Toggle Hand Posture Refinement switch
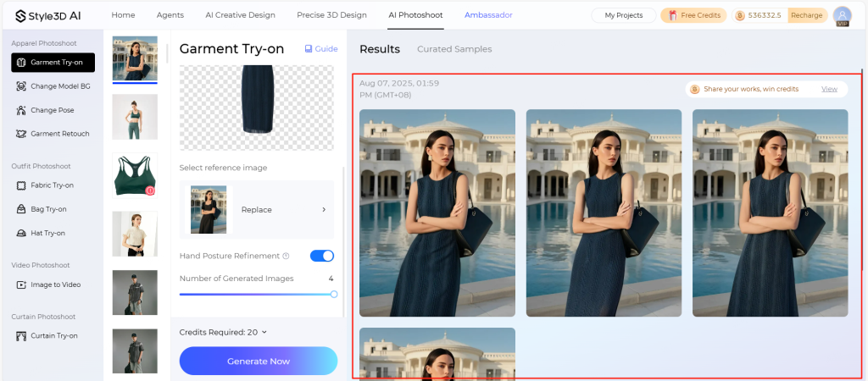The height and width of the screenshot is (381, 868). [322, 256]
